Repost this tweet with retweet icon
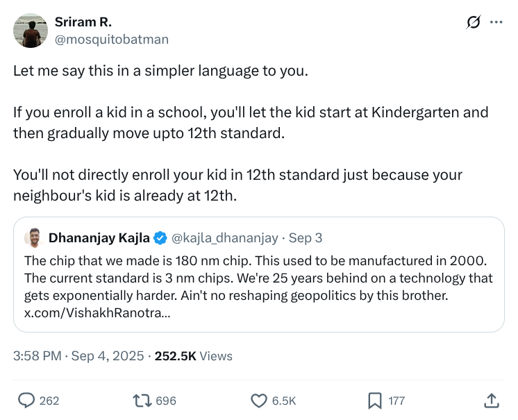 (x=142, y=401)
